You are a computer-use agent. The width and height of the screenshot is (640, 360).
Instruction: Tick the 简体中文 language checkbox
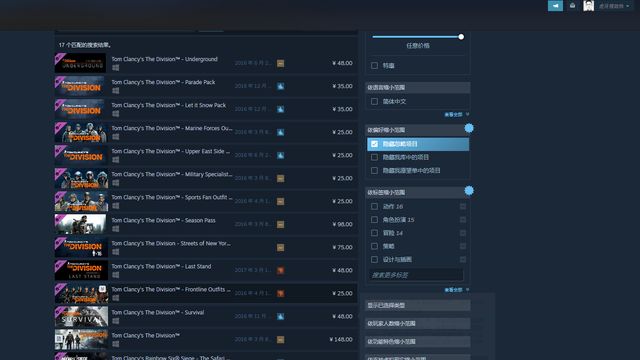pos(374,101)
